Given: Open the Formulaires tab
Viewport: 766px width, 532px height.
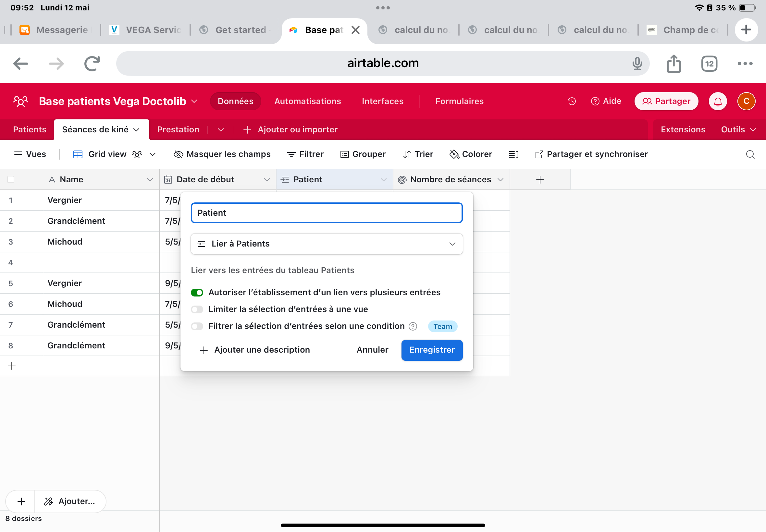Looking at the screenshot, I should click(459, 101).
